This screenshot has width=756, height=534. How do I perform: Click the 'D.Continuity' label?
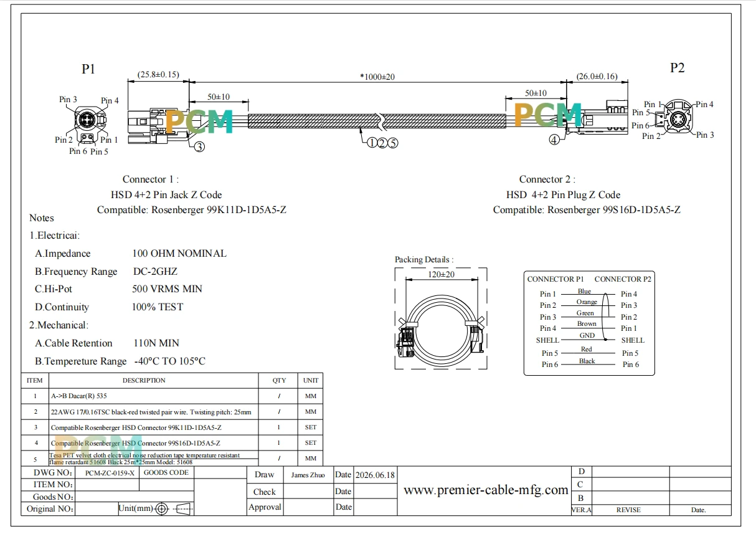point(62,307)
